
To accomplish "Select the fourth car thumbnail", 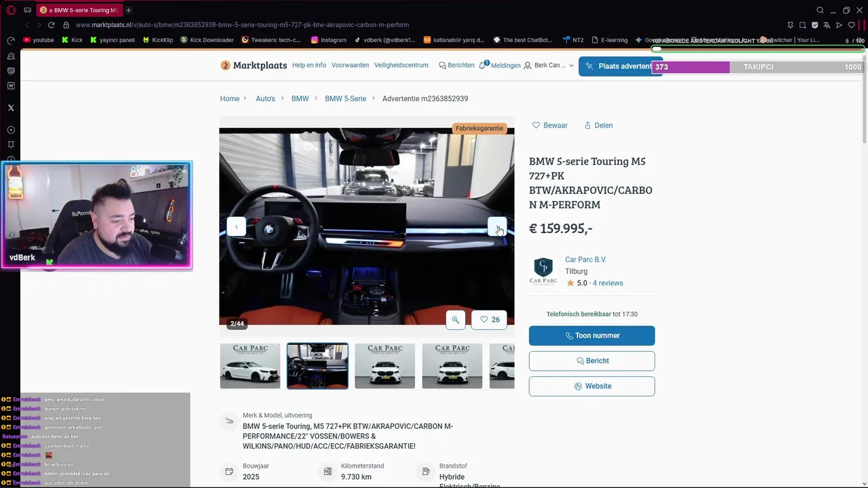I will pos(452,366).
